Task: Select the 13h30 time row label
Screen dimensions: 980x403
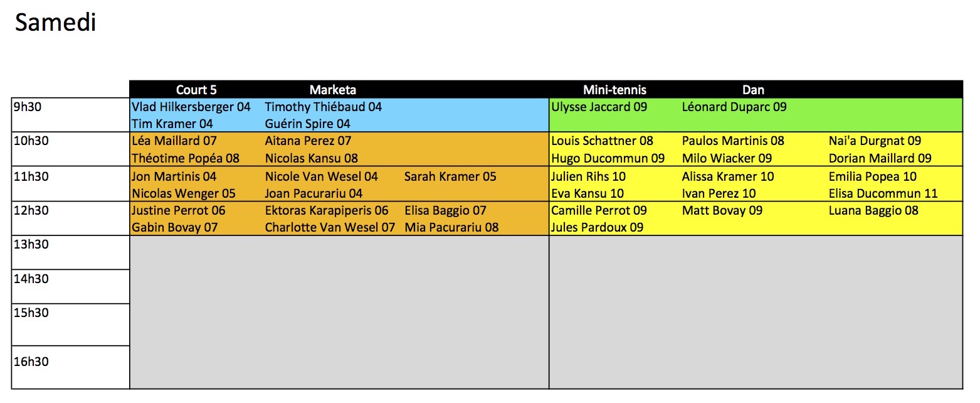Action: 71,252
